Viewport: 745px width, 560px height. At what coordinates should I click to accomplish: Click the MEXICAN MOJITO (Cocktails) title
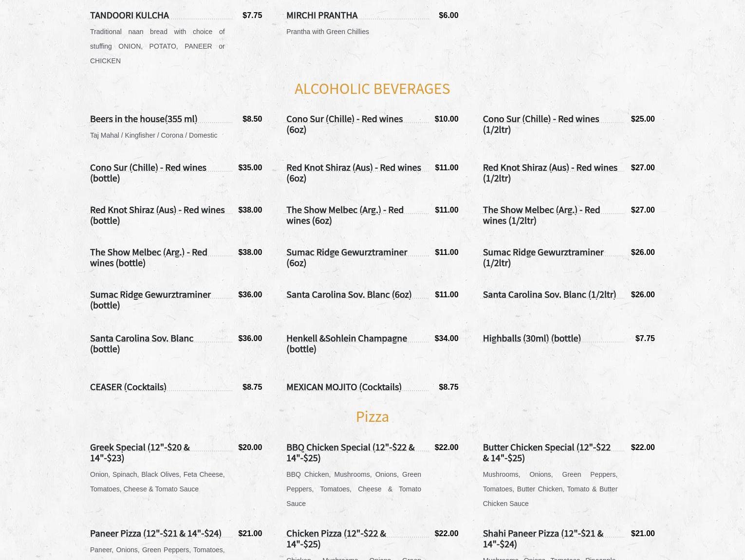click(x=344, y=387)
